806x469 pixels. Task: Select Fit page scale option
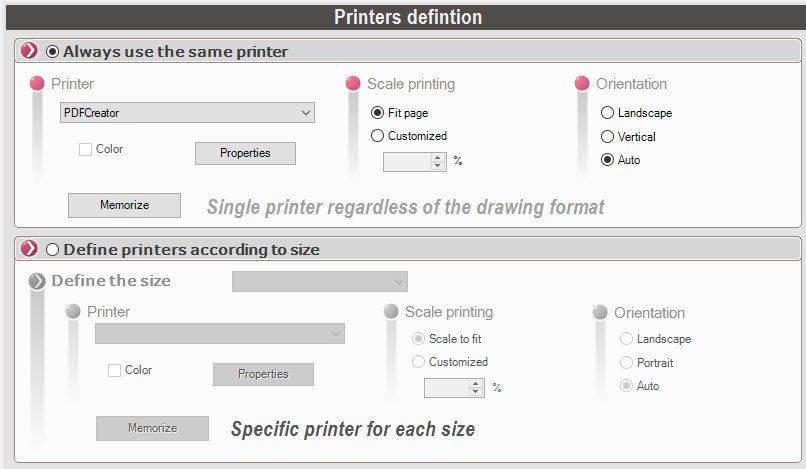[377, 114]
